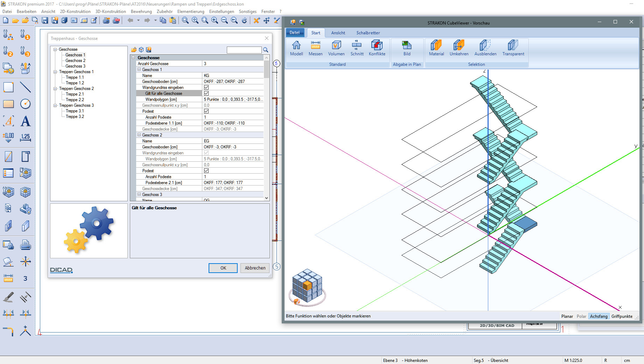The width and height of the screenshot is (644, 364).
Task: Click the 3D cube icon in dialog toolbar
Action: click(x=141, y=50)
